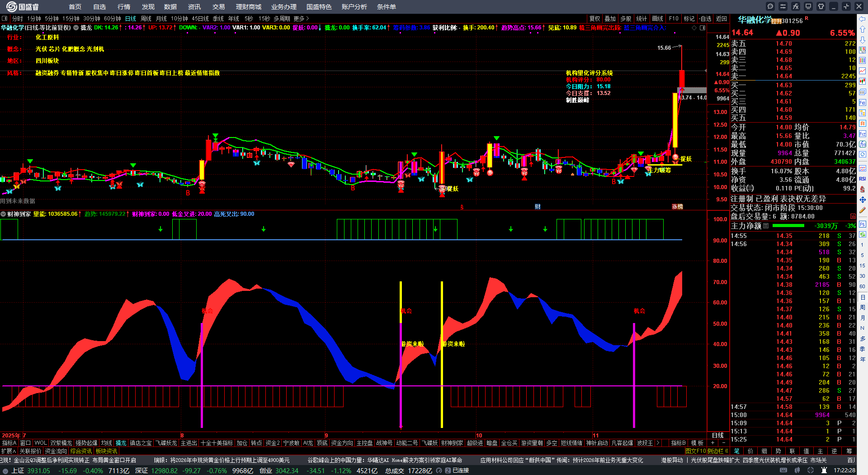Click the crosshair target icon in status bar
This screenshot has width=868, height=475.
[x=811, y=470]
